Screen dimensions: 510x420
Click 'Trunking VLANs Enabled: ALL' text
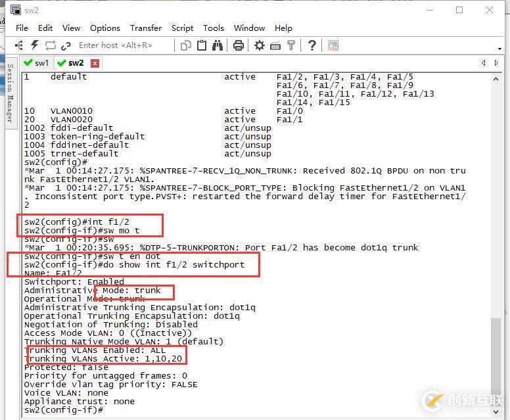[95, 350]
